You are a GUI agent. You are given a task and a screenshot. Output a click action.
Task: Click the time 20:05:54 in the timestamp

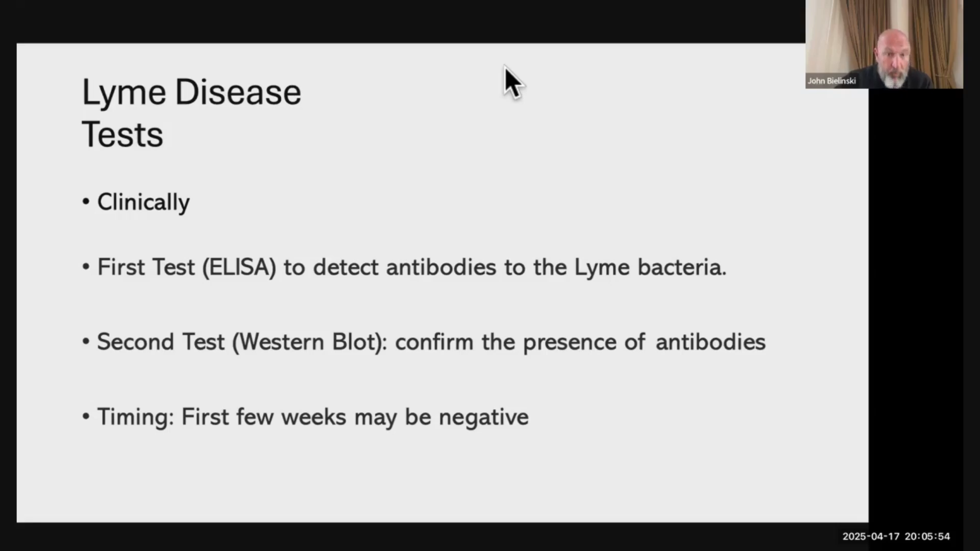pyautogui.click(x=927, y=536)
